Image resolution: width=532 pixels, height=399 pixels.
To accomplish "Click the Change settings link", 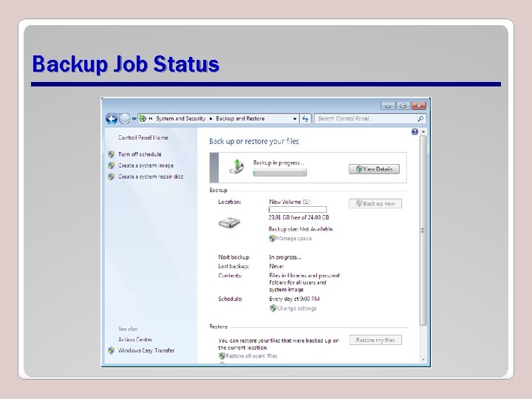I will (296, 308).
